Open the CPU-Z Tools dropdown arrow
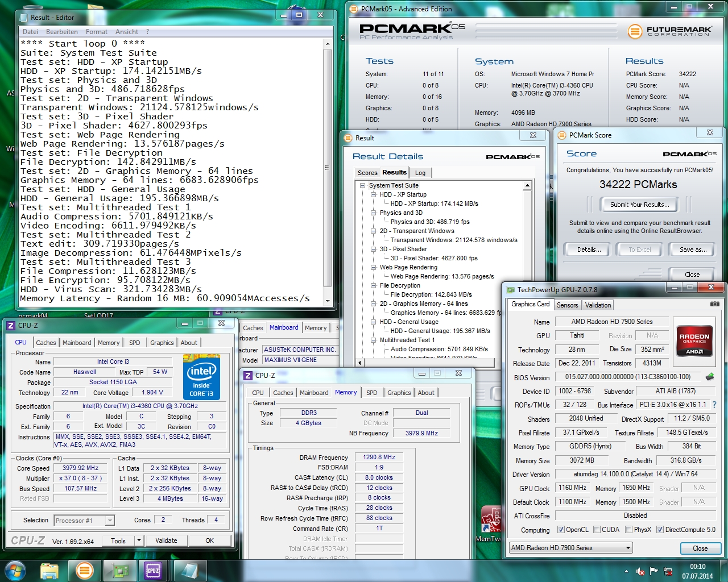The image size is (728, 582). click(139, 541)
